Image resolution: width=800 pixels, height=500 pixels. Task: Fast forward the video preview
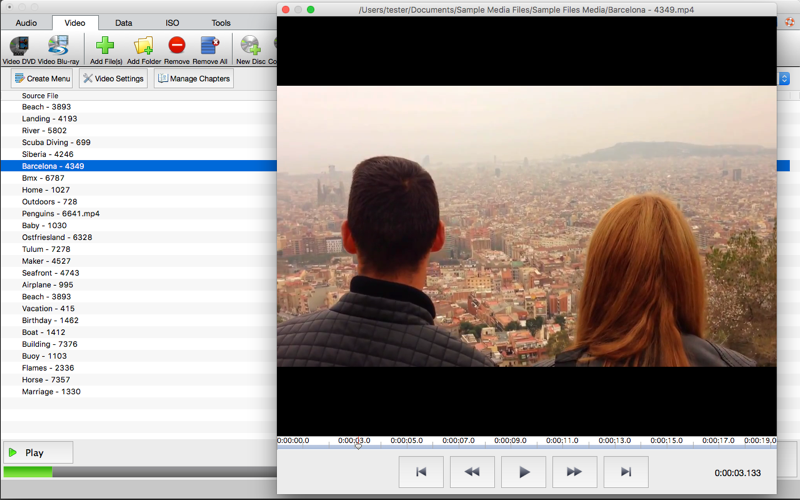tap(574, 472)
